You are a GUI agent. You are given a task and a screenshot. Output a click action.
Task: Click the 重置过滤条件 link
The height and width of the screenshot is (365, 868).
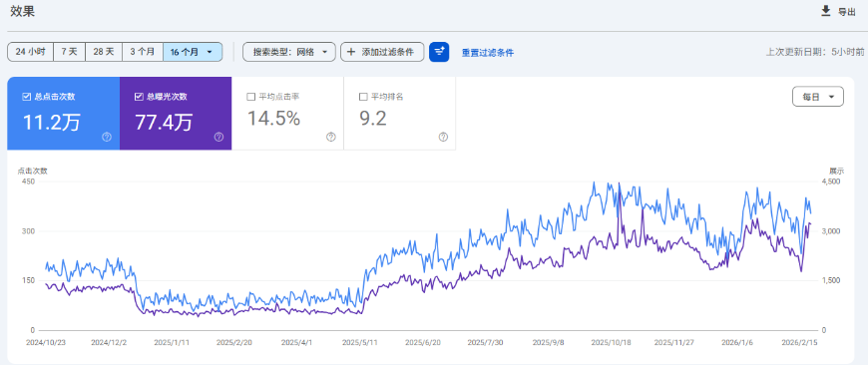[x=488, y=53]
